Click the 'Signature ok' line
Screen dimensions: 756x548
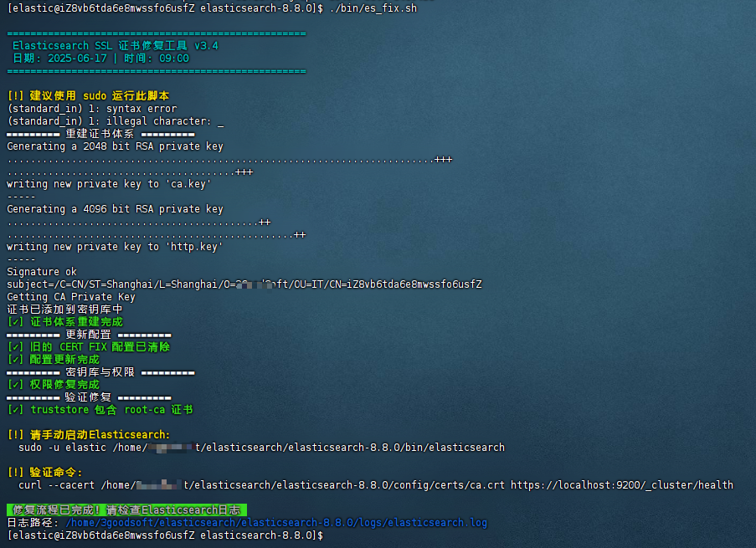(x=42, y=271)
